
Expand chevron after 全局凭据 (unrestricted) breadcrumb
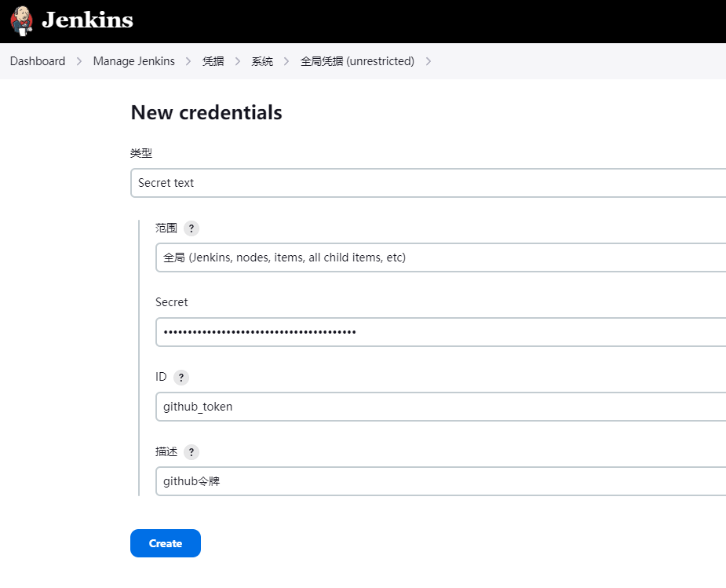[x=429, y=61]
